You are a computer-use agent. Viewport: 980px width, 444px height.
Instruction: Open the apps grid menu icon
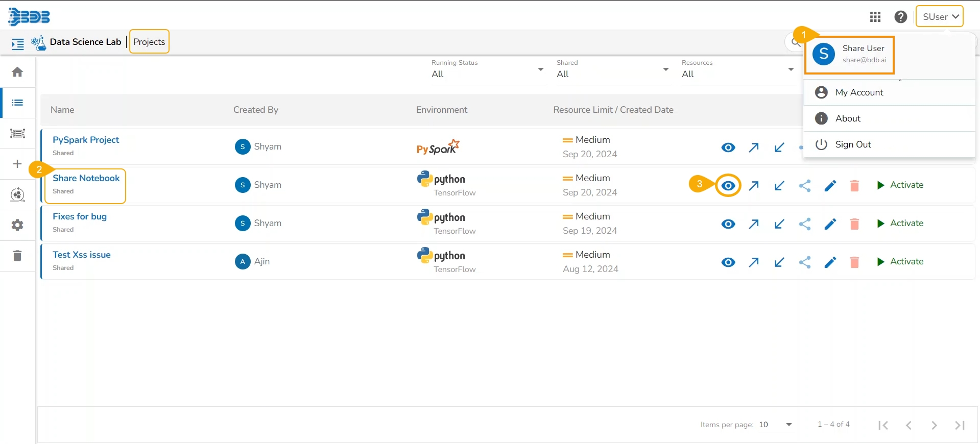pos(875,17)
